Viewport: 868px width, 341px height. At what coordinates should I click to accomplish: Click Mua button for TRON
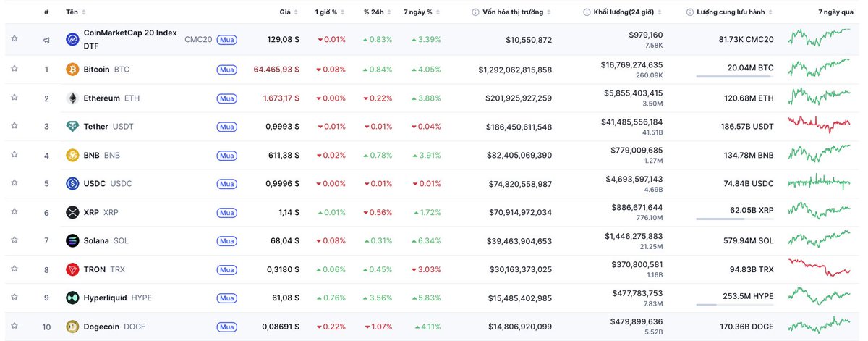227,269
